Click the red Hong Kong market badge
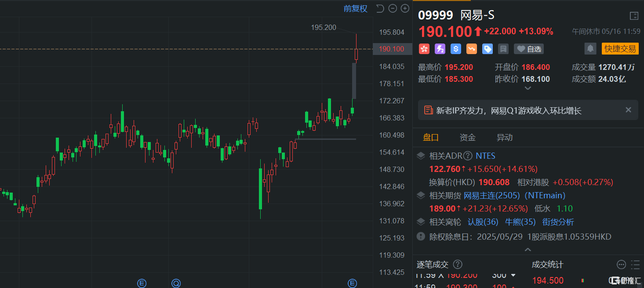Screen dimensions: 644x288 point(424,49)
